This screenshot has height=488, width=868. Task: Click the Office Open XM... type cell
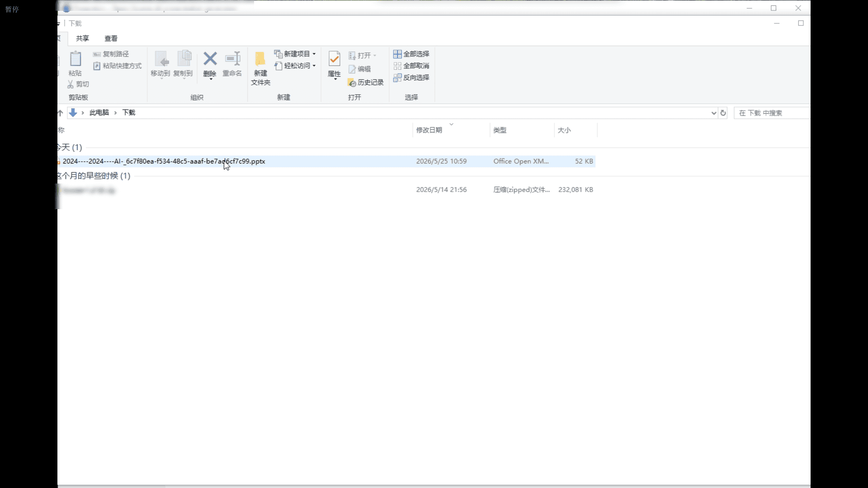tap(521, 161)
